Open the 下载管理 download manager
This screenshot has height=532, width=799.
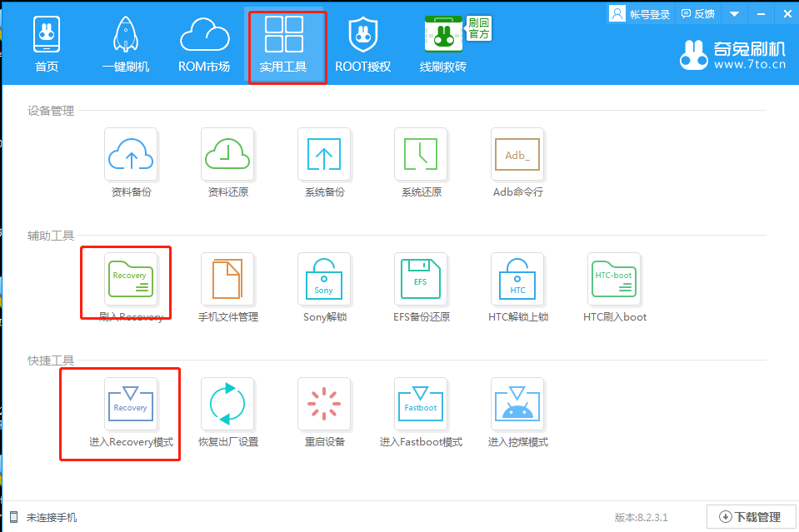(752, 517)
